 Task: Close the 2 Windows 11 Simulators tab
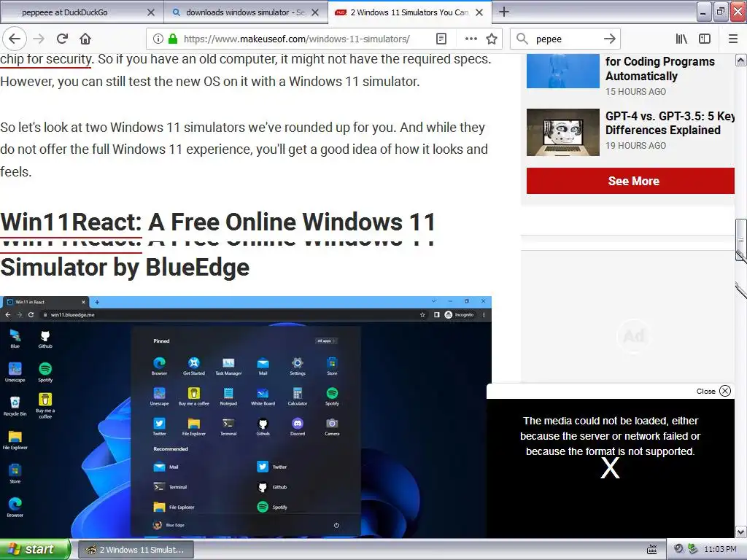(x=479, y=12)
